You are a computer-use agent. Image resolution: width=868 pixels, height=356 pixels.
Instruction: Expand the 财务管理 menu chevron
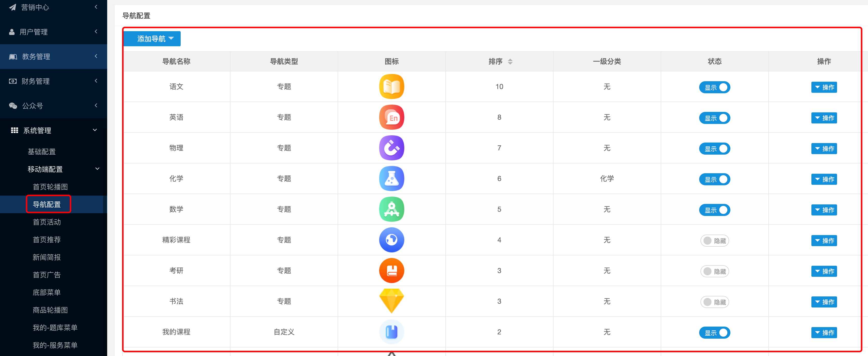point(96,80)
